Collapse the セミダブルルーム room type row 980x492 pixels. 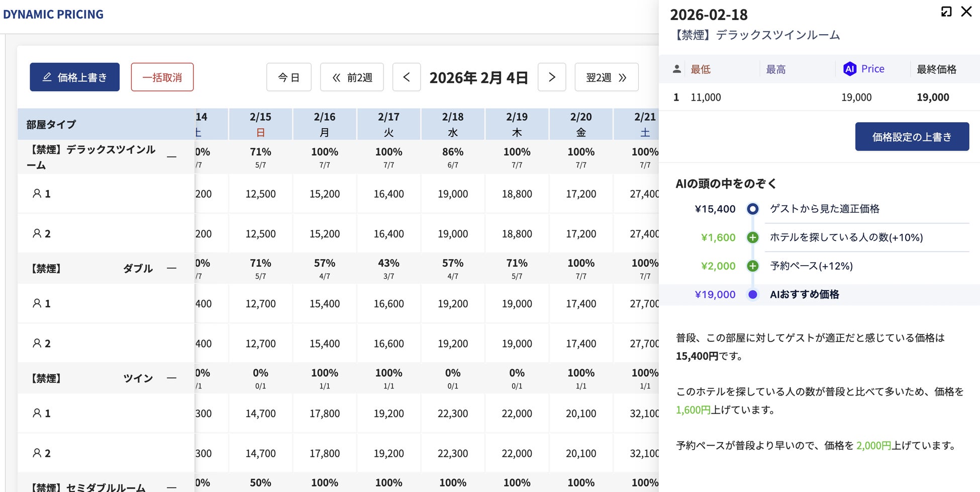click(x=171, y=487)
